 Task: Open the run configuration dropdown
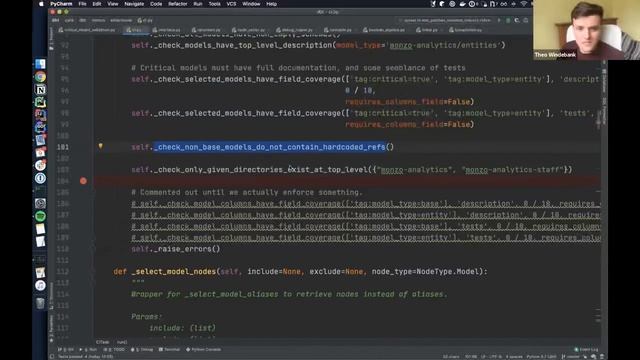coord(445,20)
